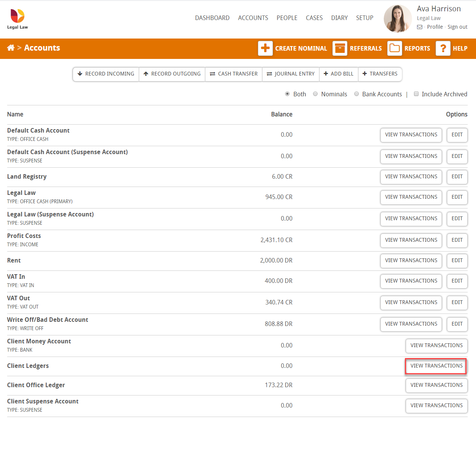View transactions for Client Ledgers

[x=436, y=366]
